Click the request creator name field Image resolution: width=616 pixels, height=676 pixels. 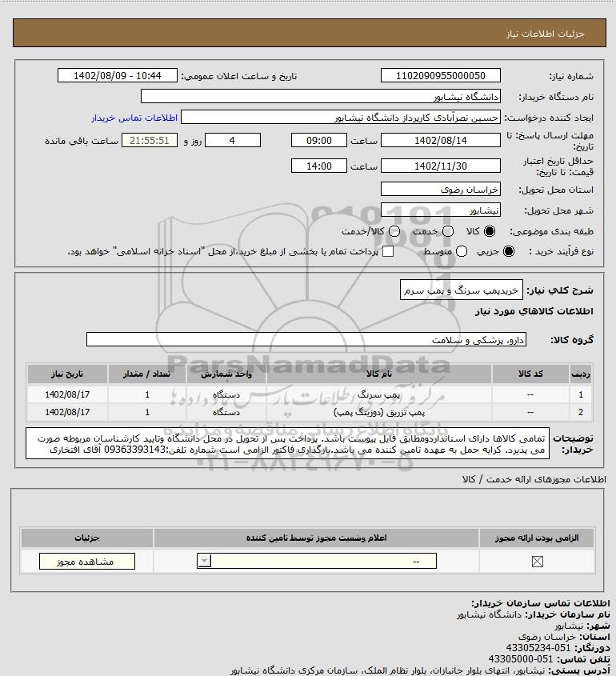(x=341, y=118)
